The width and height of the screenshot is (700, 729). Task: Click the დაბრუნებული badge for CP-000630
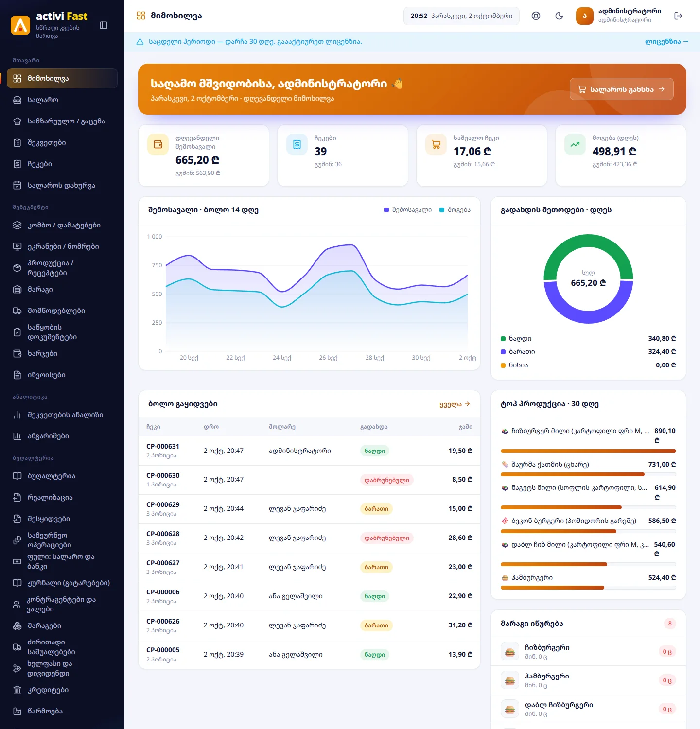tap(387, 480)
